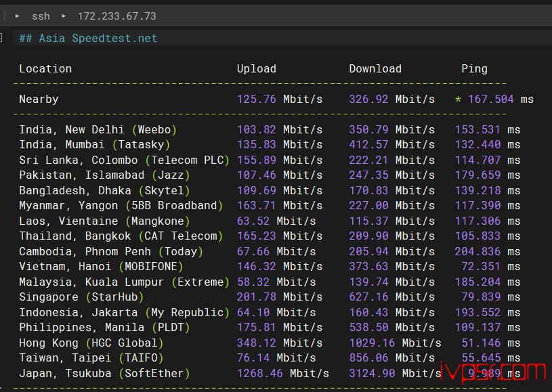This screenshot has height=392, width=552.
Task: Click 'Cambodia, Phnom Penh (Today)' location
Action: [x=111, y=252]
